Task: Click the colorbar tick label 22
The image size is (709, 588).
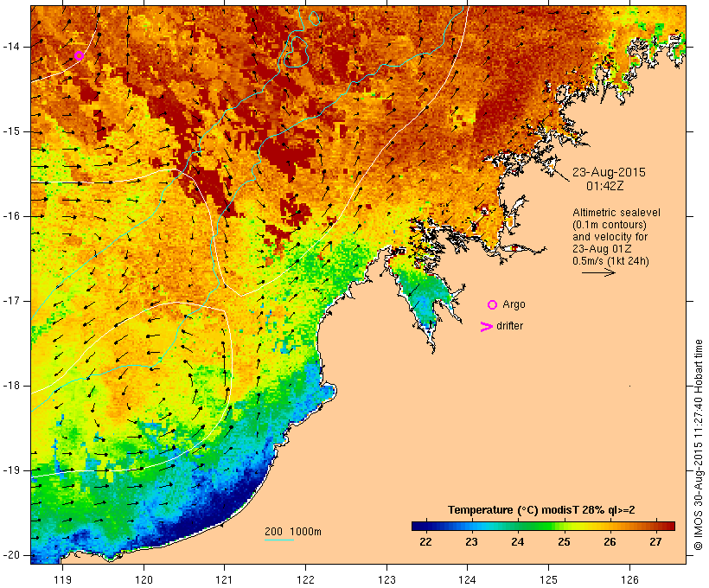Action: 425,542
